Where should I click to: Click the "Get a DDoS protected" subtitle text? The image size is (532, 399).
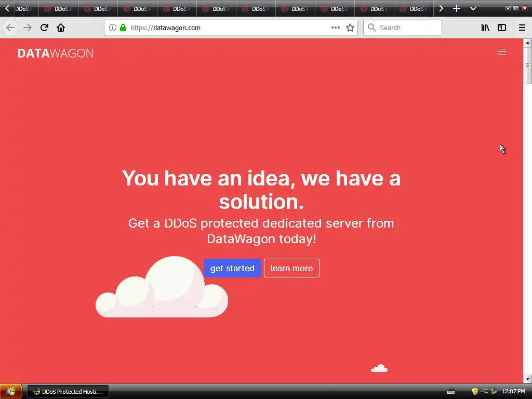[261, 231]
